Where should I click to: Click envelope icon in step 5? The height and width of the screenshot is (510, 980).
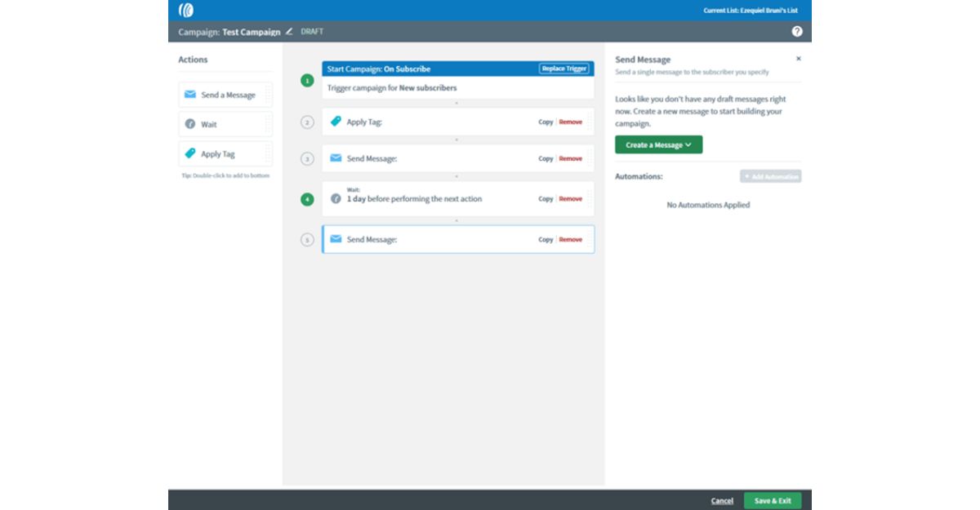(336, 239)
